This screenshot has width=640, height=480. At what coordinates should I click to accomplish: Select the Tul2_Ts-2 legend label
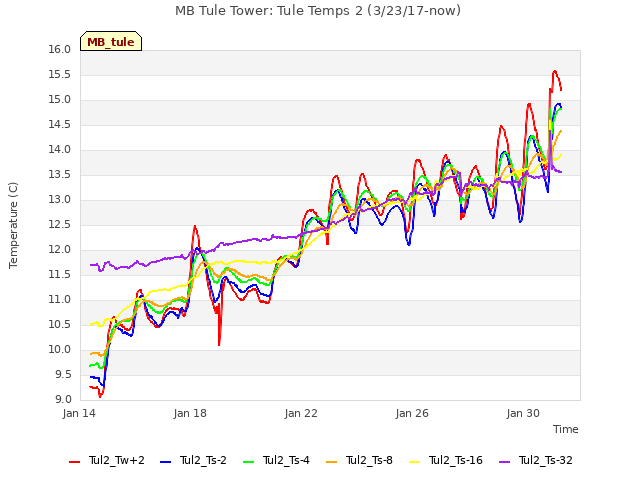(203, 460)
